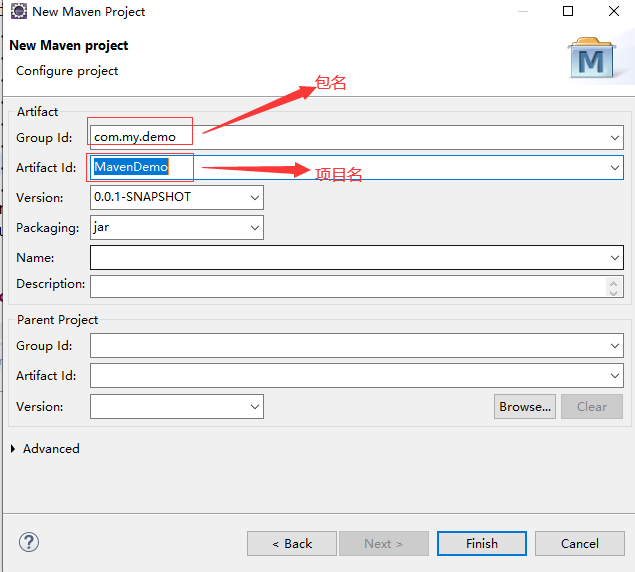This screenshot has height=572, width=635.
Task: Click the Artifact Id field containing MavenDemo
Action: click(x=356, y=168)
